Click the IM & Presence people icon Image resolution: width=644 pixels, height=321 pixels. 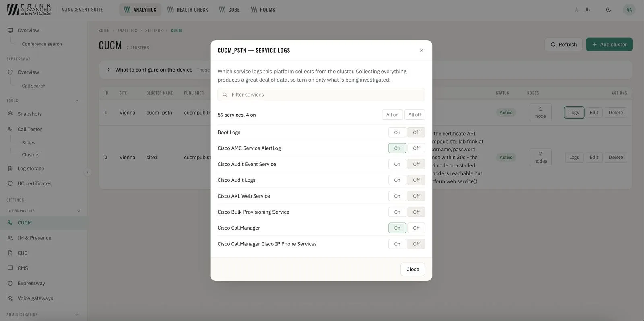(10, 238)
